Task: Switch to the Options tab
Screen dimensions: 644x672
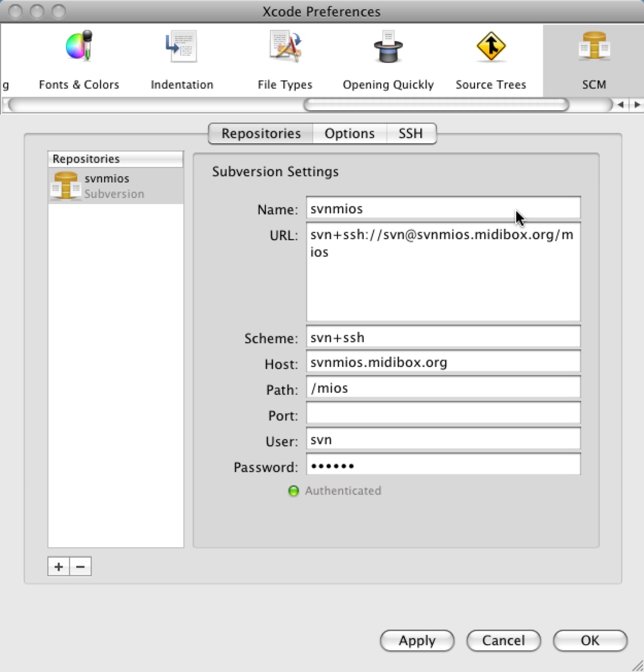Action: point(349,133)
